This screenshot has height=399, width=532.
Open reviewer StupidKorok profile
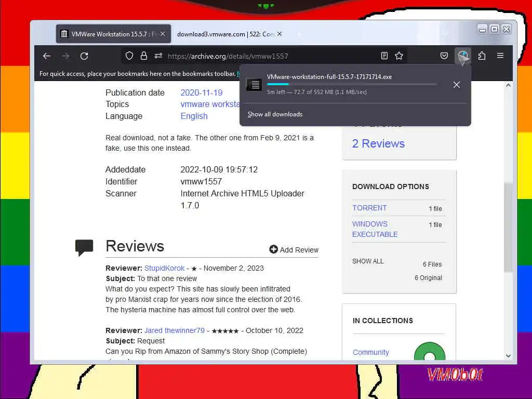(164, 268)
